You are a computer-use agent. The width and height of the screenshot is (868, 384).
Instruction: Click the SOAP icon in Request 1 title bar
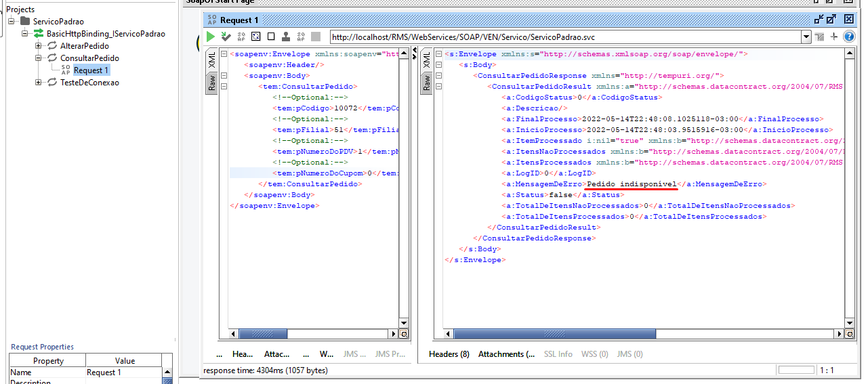pyautogui.click(x=211, y=19)
